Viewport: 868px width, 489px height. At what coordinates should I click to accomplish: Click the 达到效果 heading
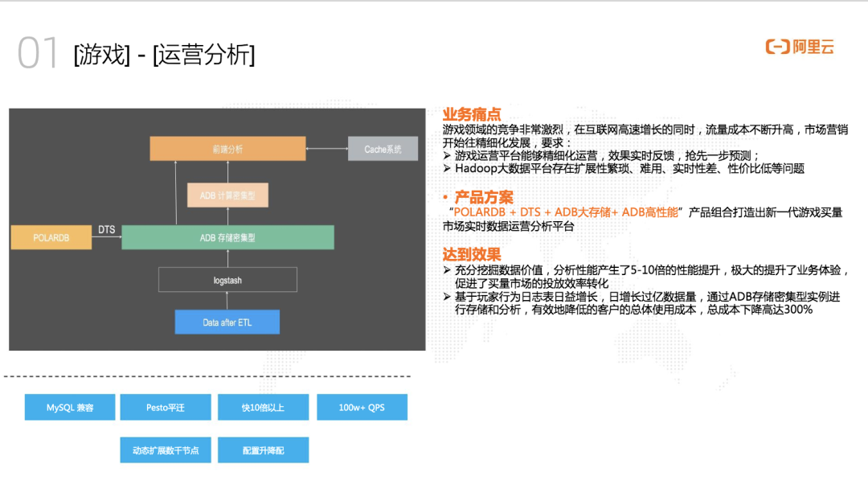[x=472, y=254]
